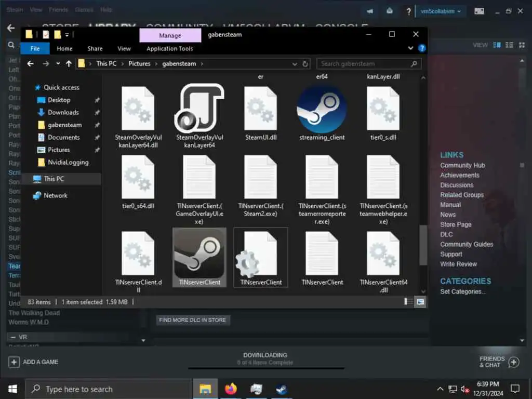Image resolution: width=532 pixels, height=399 pixels.
Task: Focus the Windows taskbar search box
Action: tap(109, 389)
